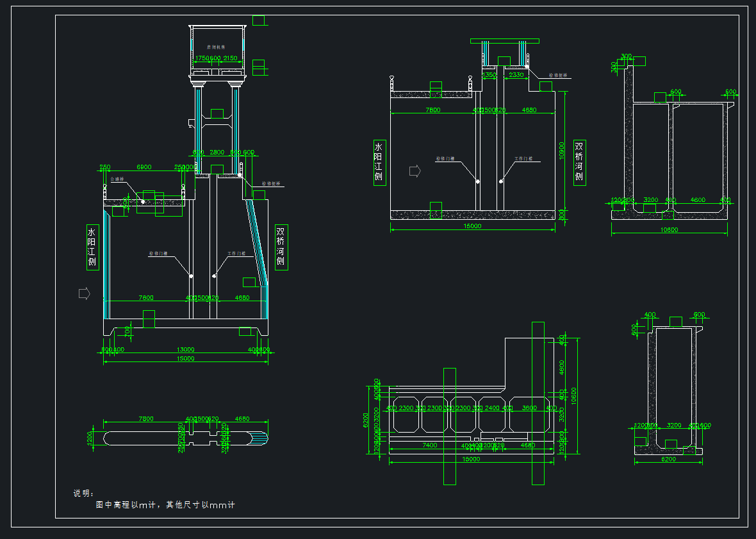Select the 15000 dimension under the middle section
The image size is (756, 539).
pyautogui.click(x=473, y=226)
